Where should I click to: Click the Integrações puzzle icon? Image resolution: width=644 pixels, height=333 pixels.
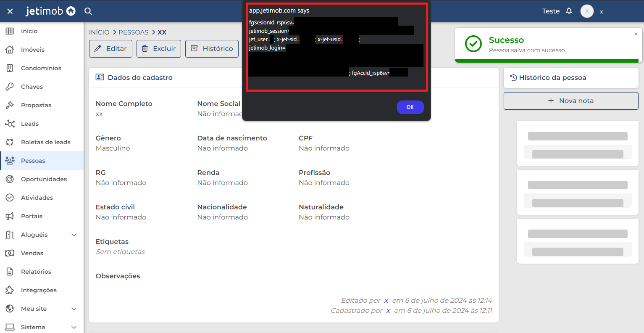[x=10, y=290]
